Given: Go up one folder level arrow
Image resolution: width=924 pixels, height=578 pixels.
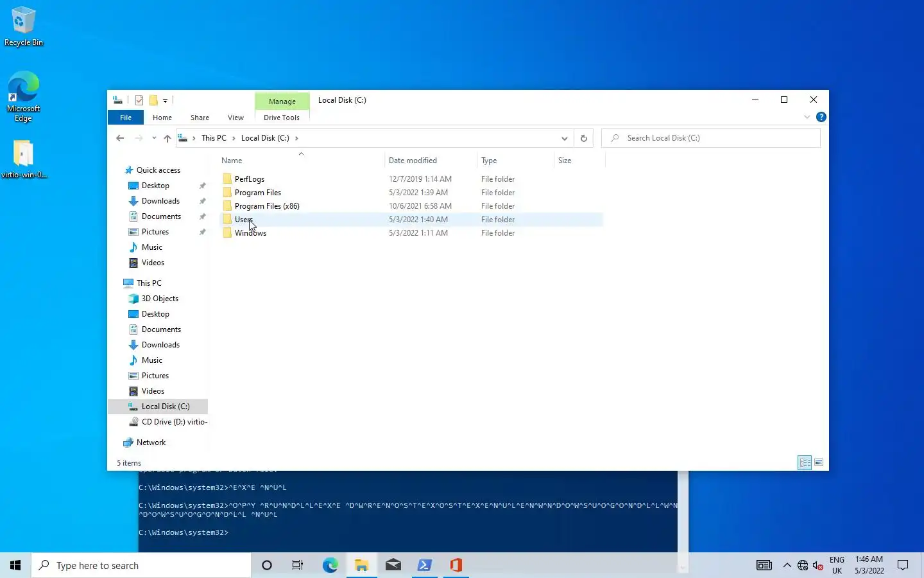Looking at the screenshot, I should click(x=167, y=138).
